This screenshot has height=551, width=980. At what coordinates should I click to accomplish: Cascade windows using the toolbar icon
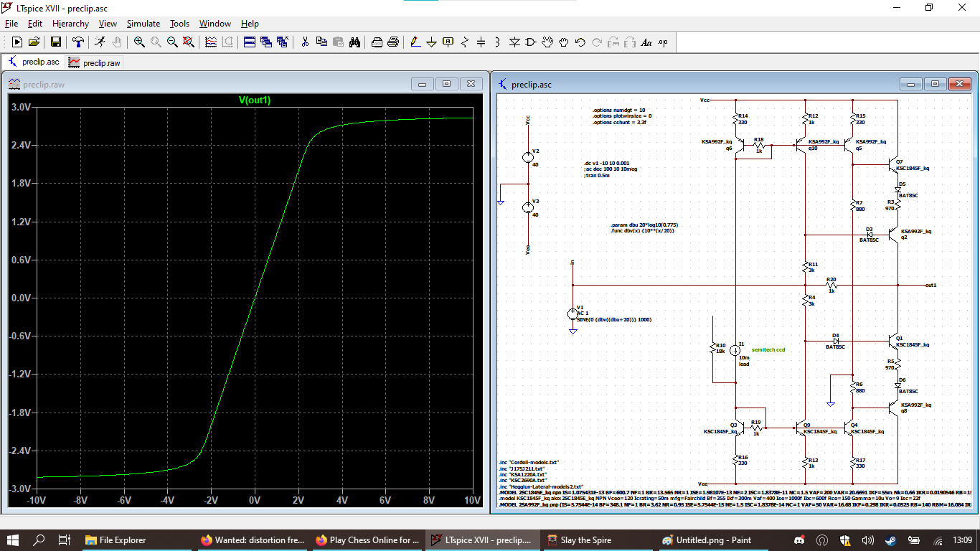point(266,42)
